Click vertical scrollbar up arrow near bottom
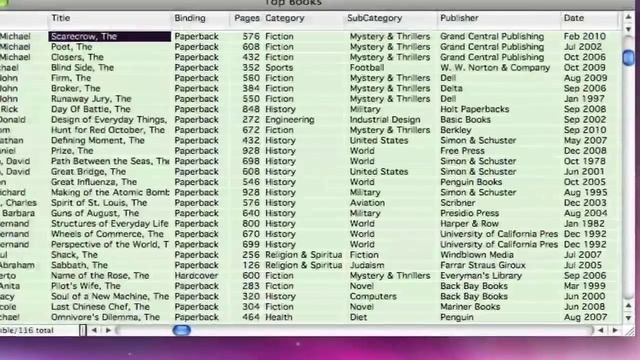 [x=628, y=305]
